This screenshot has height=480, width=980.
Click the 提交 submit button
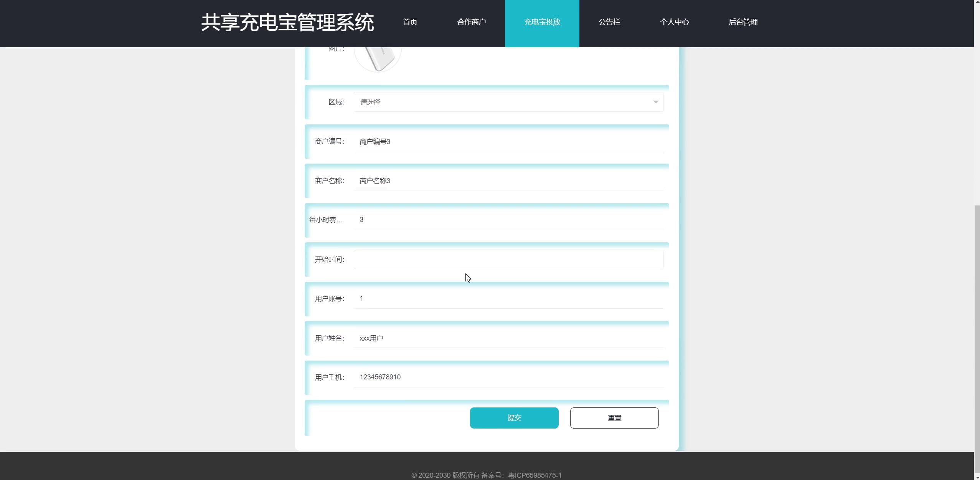514,418
